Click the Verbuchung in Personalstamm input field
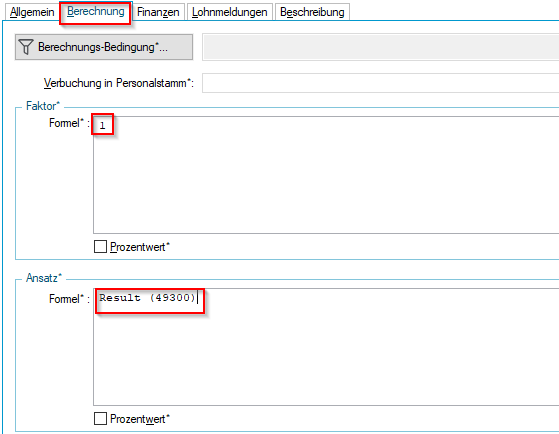 380,83
